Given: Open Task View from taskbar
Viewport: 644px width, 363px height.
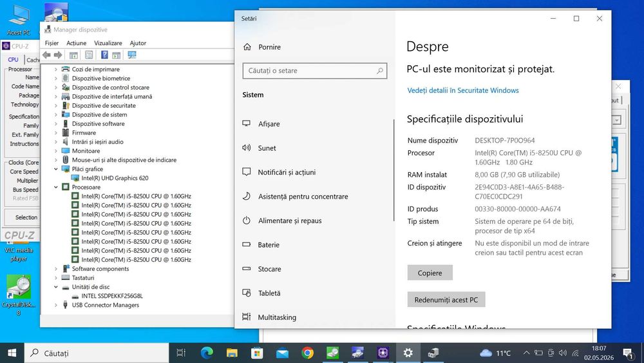Looking at the screenshot, I should 181,353.
